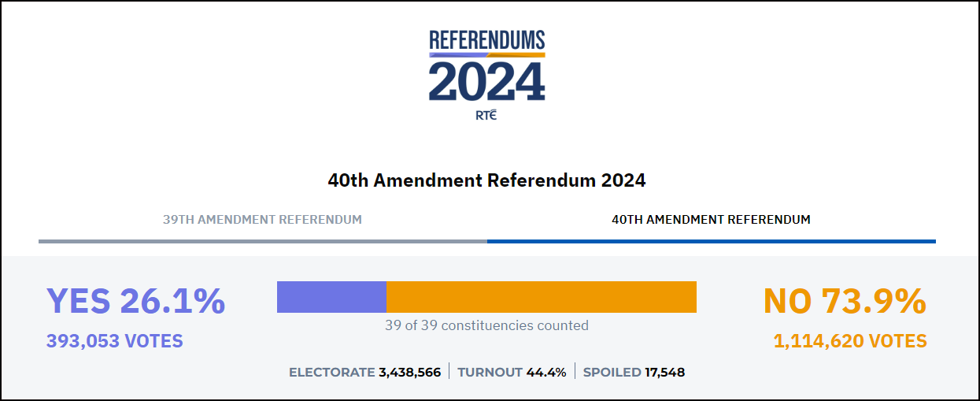Click the Spoiled 17,548 statistic

(x=634, y=372)
